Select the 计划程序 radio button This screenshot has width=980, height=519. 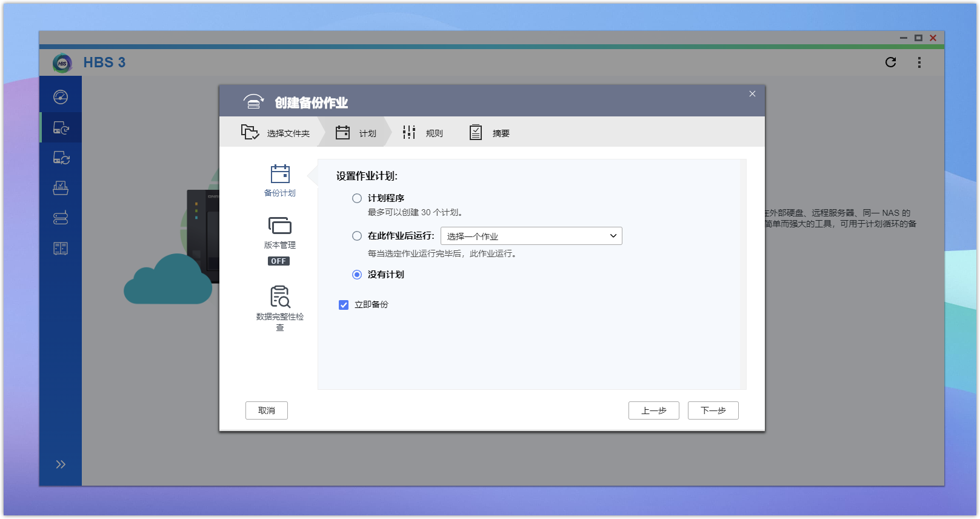[357, 198]
